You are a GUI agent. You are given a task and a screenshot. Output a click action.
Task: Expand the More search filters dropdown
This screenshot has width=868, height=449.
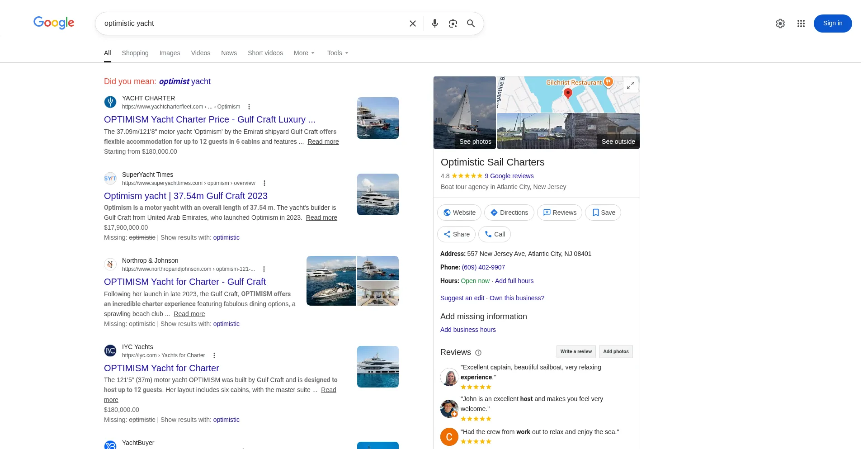pos(304,53)
